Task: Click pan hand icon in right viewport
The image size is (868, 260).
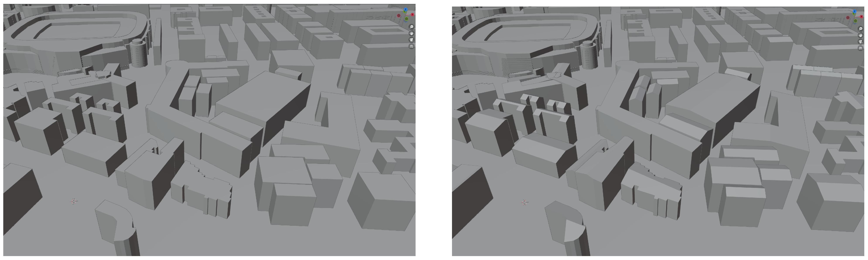Action: 861,35
